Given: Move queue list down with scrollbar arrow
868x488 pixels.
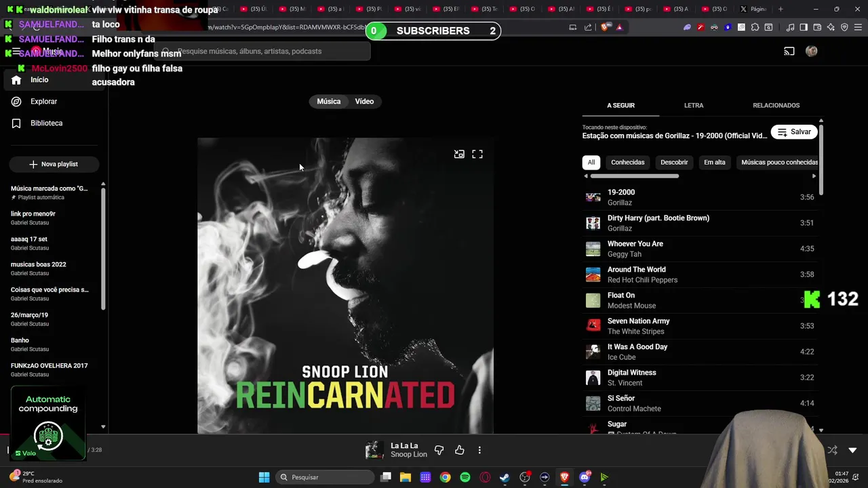Looking at the screenshot, I should pyautogui.click(x=821, y=430).
